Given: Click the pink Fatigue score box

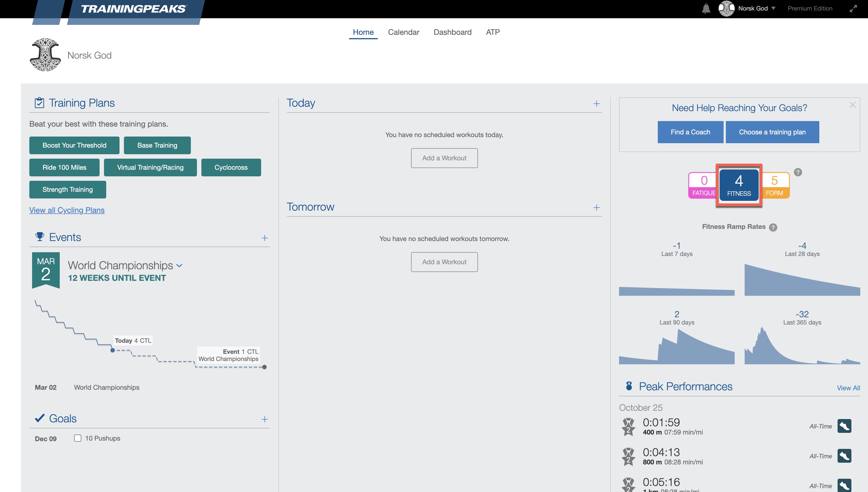Looking at the screenshot, I should (702, 185).
